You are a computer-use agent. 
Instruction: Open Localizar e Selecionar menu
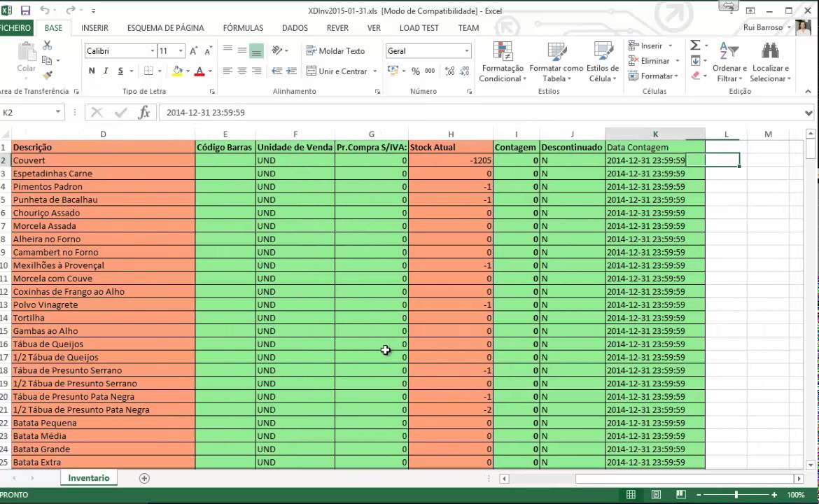pos(771,62)
